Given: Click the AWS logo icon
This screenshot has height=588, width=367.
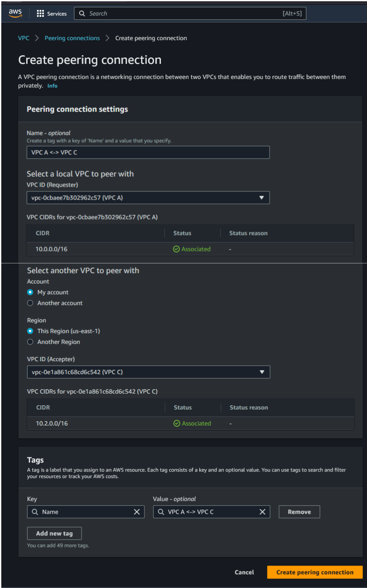Looking at the screenshot, I should pyautogui.click(x=15, y=13).
